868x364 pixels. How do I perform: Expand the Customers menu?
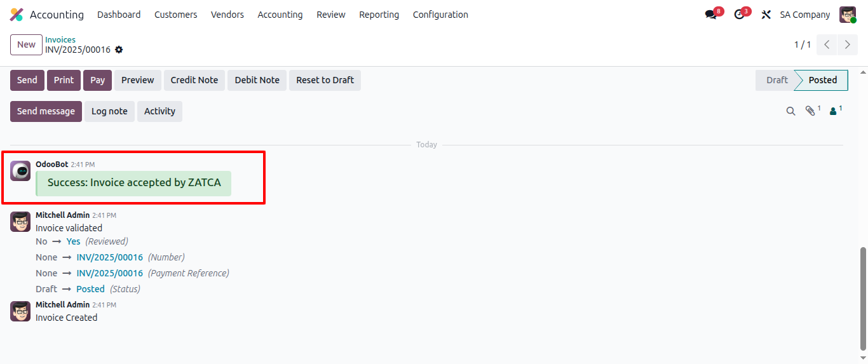point(175,15)
